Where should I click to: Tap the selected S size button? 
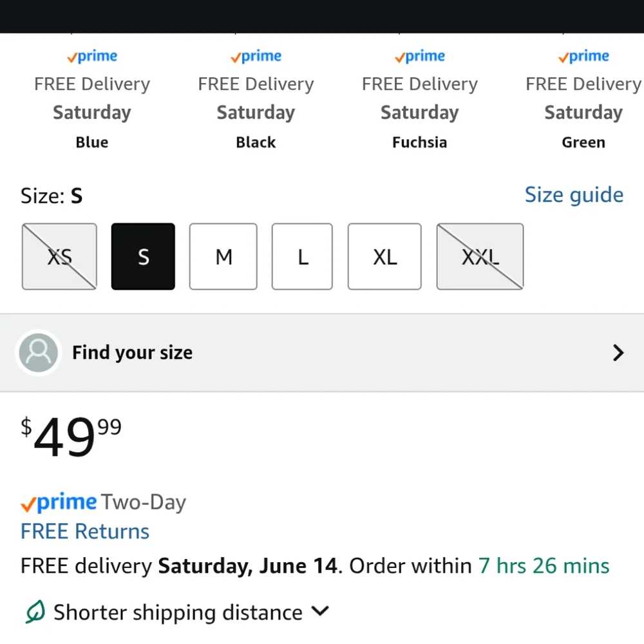(x=143, y=257)
